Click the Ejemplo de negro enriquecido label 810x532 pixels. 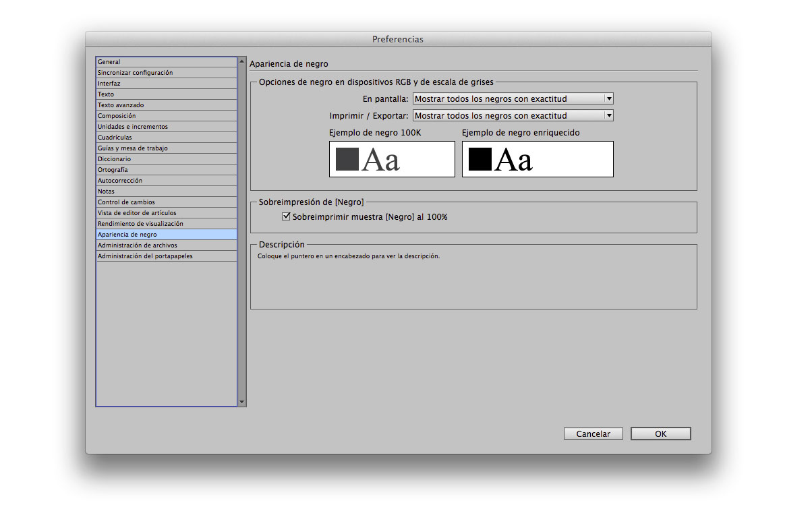[x=521, y=133]
